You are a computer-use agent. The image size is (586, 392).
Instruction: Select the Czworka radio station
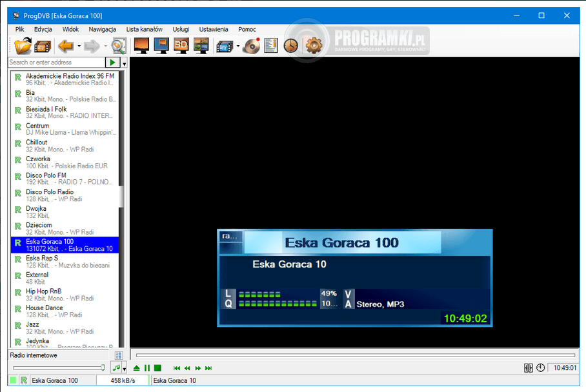pos(65,162)
